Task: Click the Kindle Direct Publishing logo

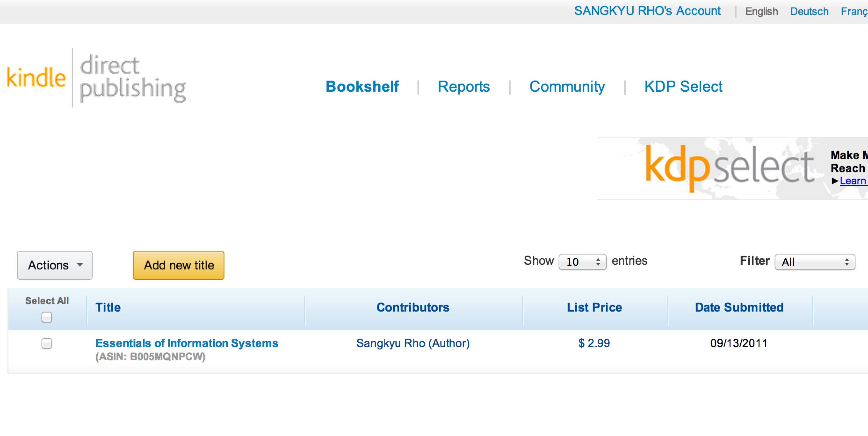Action: pyautogui.click(x=96, y=78)
